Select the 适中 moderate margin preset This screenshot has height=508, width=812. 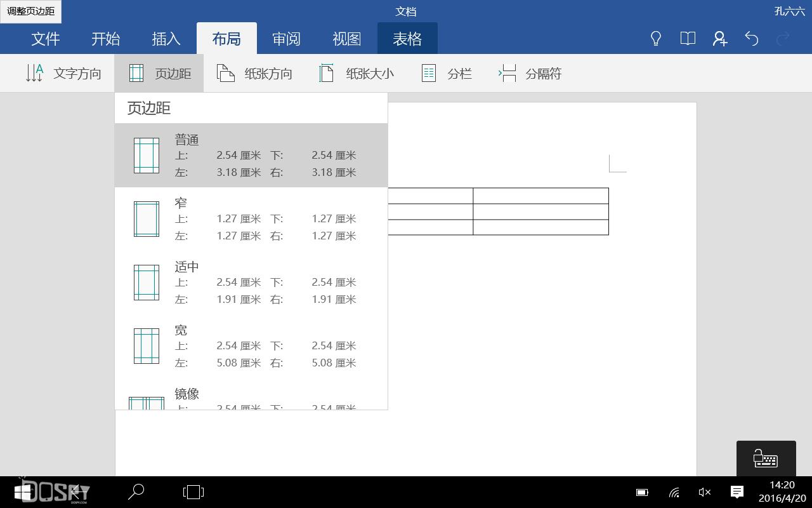(x=251, y=282)
